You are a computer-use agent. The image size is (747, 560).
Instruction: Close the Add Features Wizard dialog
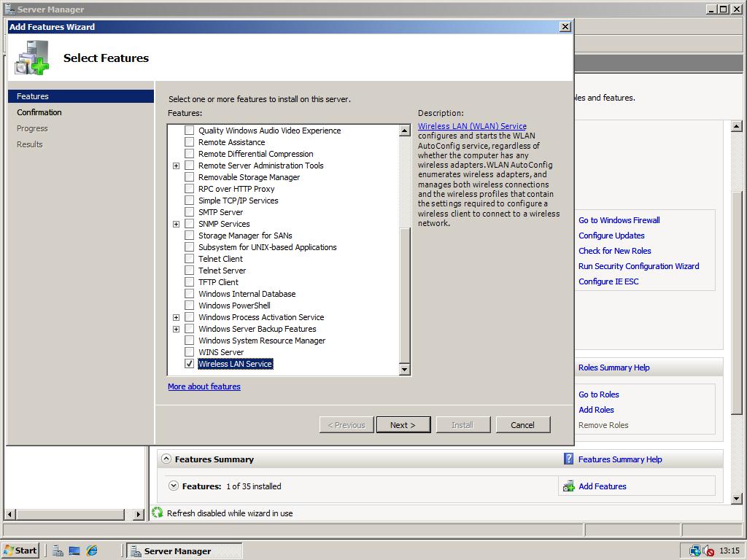[x=565, y=27]
